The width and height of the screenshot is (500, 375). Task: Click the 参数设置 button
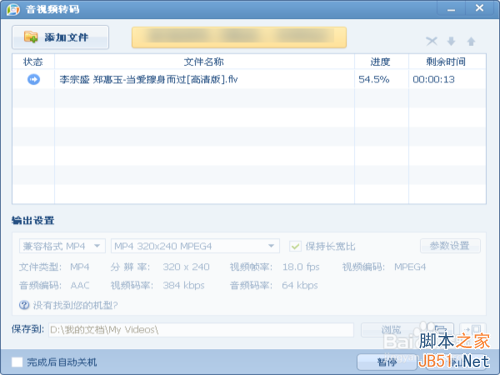pos(450,246)
